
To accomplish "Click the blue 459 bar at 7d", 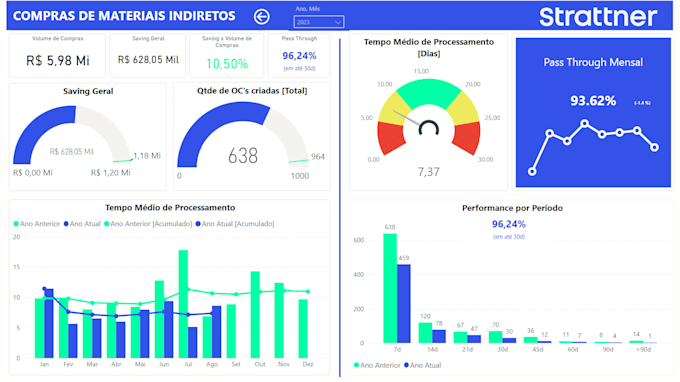I will 404,304.
